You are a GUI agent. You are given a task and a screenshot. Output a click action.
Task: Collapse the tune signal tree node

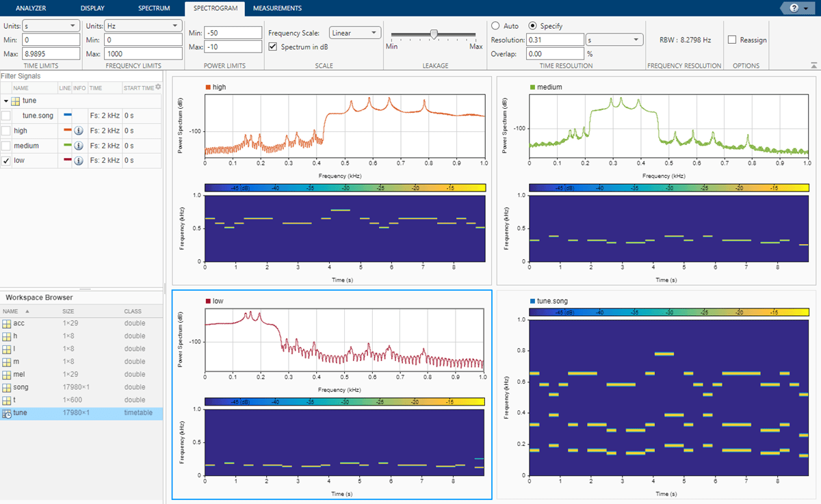6,101
